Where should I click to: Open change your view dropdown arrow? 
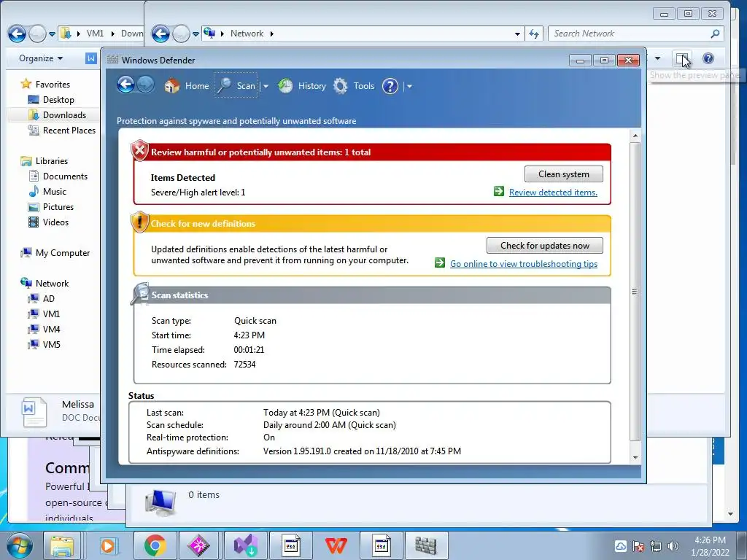pyautogui.click(x=657, y=58)
